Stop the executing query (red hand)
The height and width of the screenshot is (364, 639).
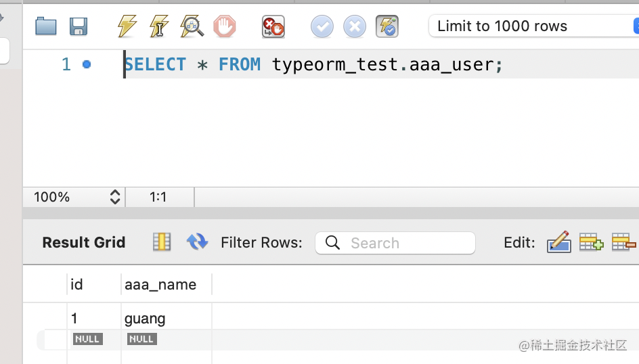tap(225, 27)
